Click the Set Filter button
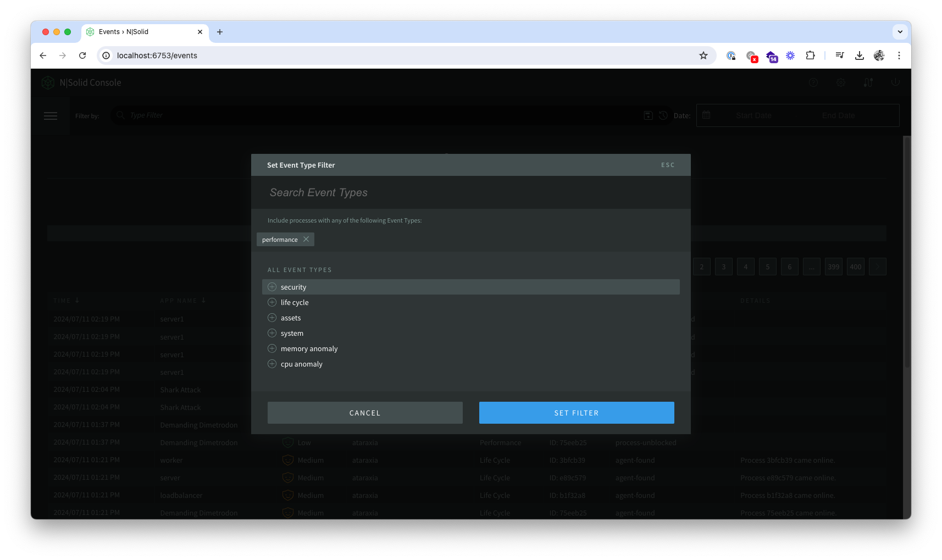This screenshot has height=560, width=942. click(x=576, y=413)
